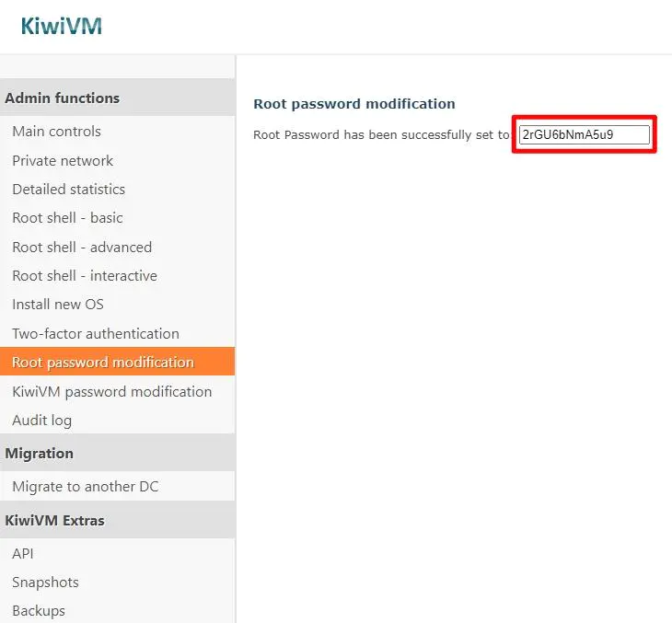
Task: Choose Install new OS
Action: coord(58,305)
